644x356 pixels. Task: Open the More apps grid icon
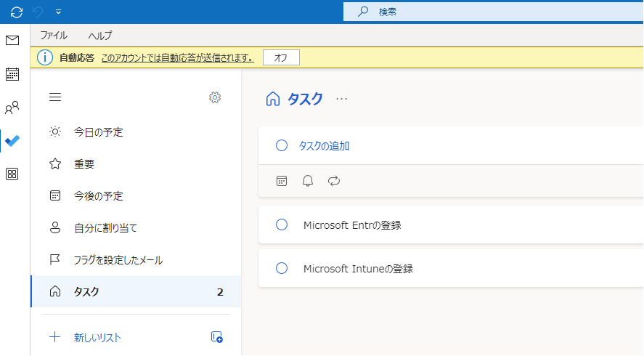pyautogui.click(x=12, y=174)
